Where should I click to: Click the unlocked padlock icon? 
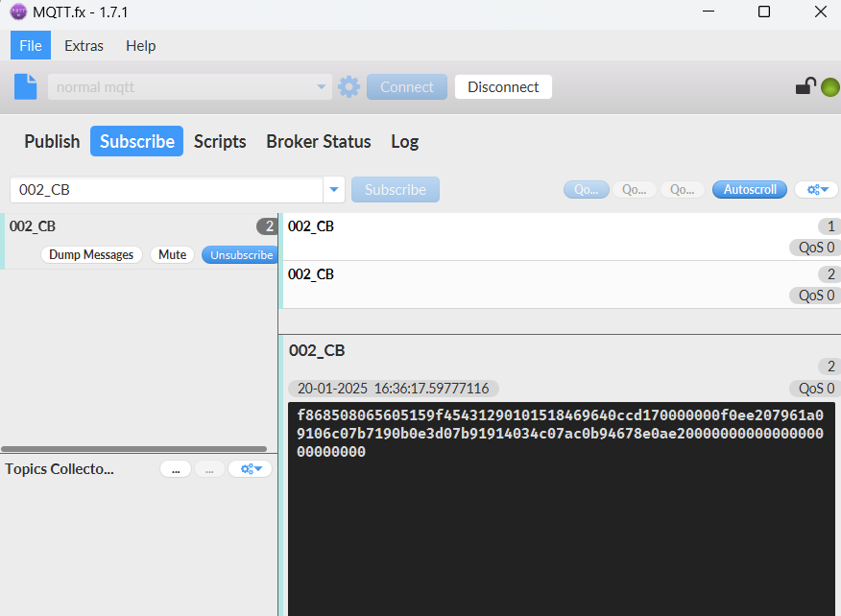click(x=805, y=85)
